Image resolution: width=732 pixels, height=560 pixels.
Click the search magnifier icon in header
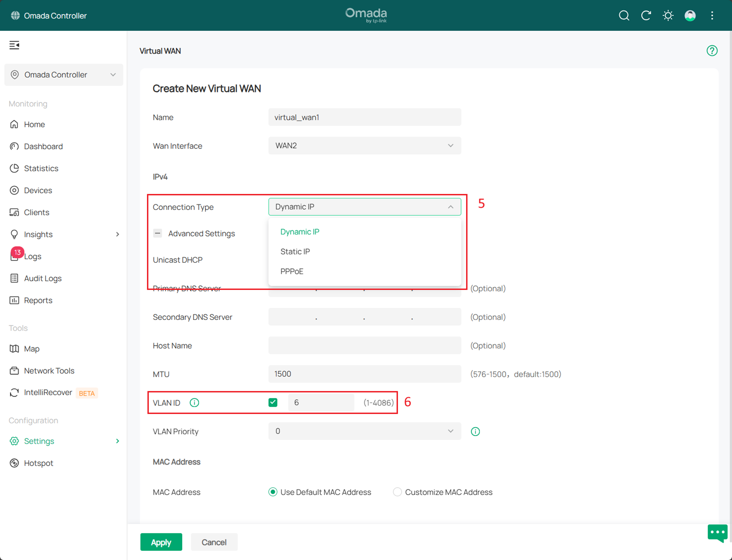(x=624, y=16)
